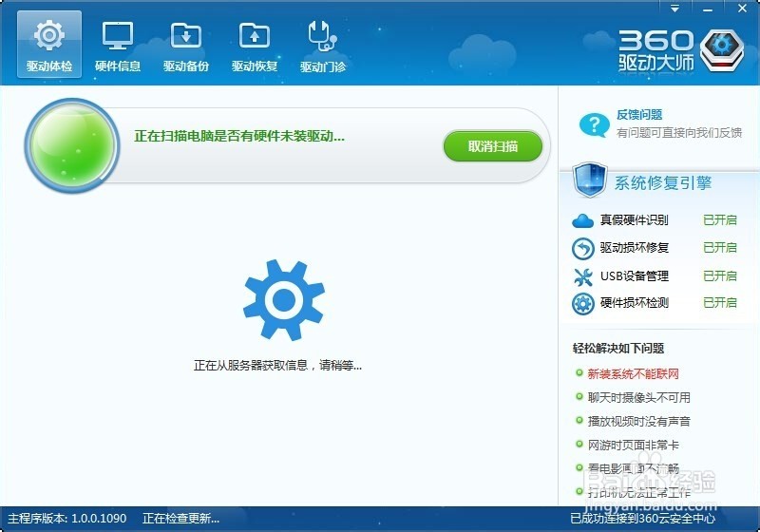Open 聊天时摄像头不可用 link
This screenshot has height=532, width=760.
[x=638, y=397]
